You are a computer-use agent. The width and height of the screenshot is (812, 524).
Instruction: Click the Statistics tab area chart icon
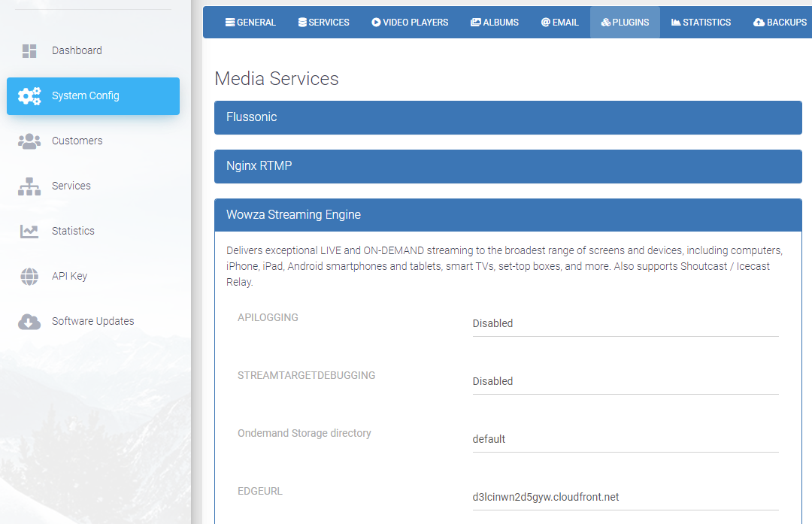[x=676, y=23]
